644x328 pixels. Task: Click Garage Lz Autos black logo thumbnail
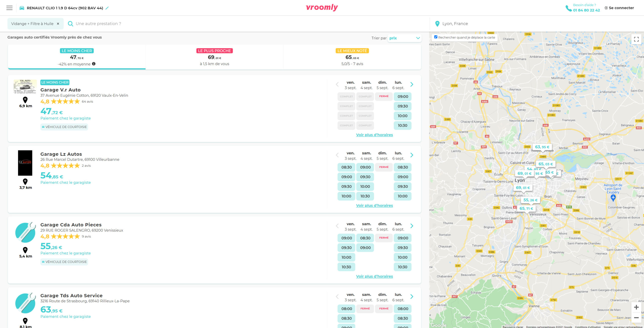[x=25, y=163]
